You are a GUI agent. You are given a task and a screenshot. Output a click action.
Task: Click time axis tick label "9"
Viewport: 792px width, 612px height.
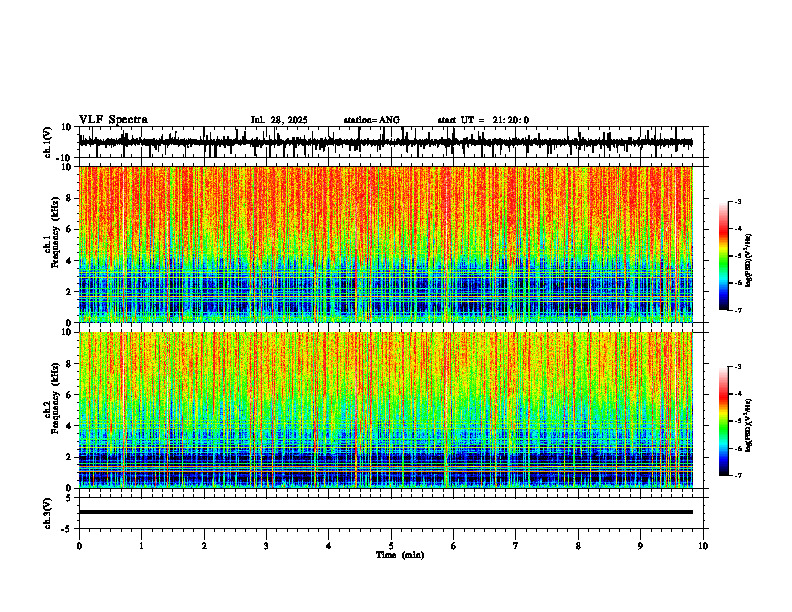coord(640,546)
